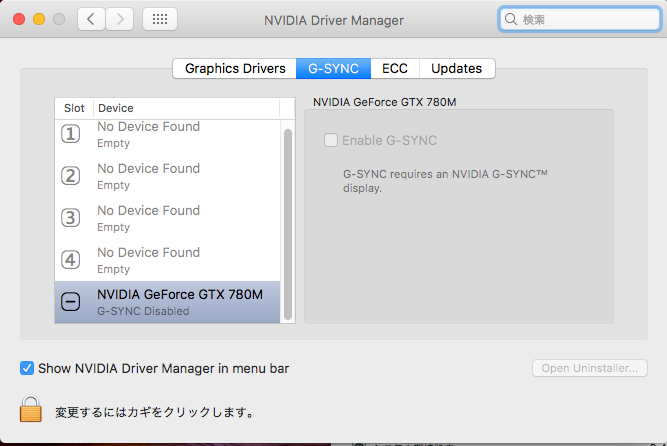
Task: Switch to the Graphics Drivers tab
Action: click(235, 68)
